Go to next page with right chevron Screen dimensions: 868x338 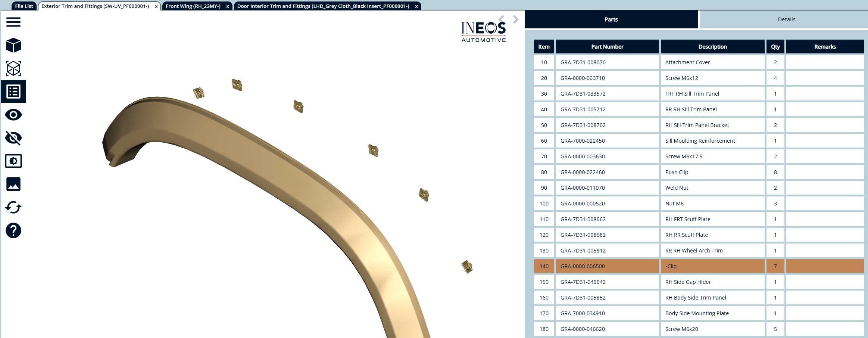pos(515,19)
